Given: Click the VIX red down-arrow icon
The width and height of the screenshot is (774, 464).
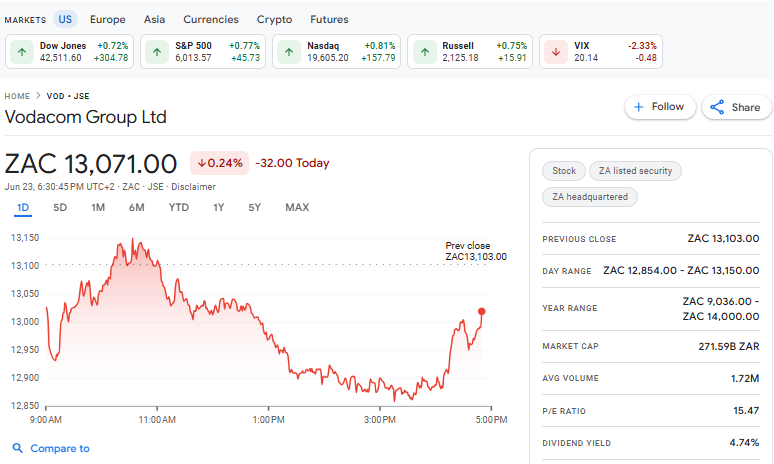Looking at the screenshot, I should tap(556, 52).
